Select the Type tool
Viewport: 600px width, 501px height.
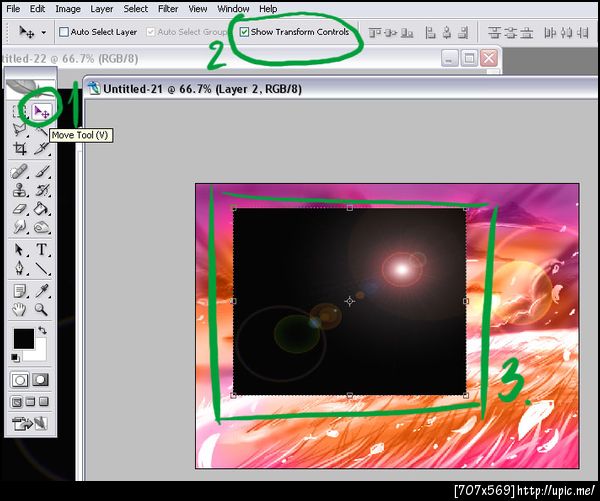pos(41,250)
